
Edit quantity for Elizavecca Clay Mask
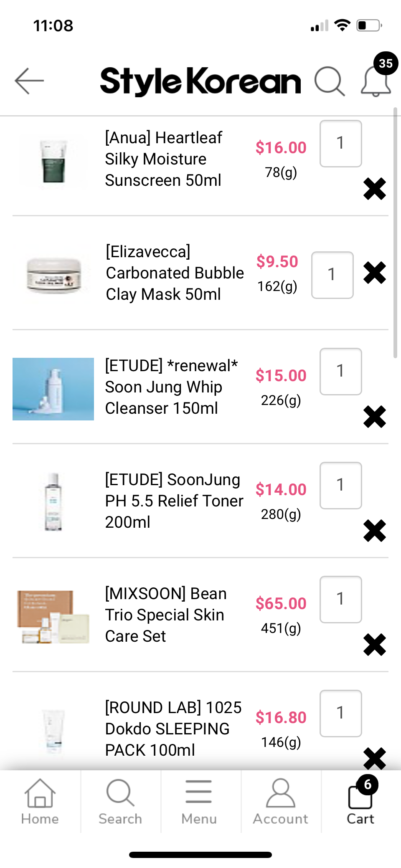[x=332, y=275]
